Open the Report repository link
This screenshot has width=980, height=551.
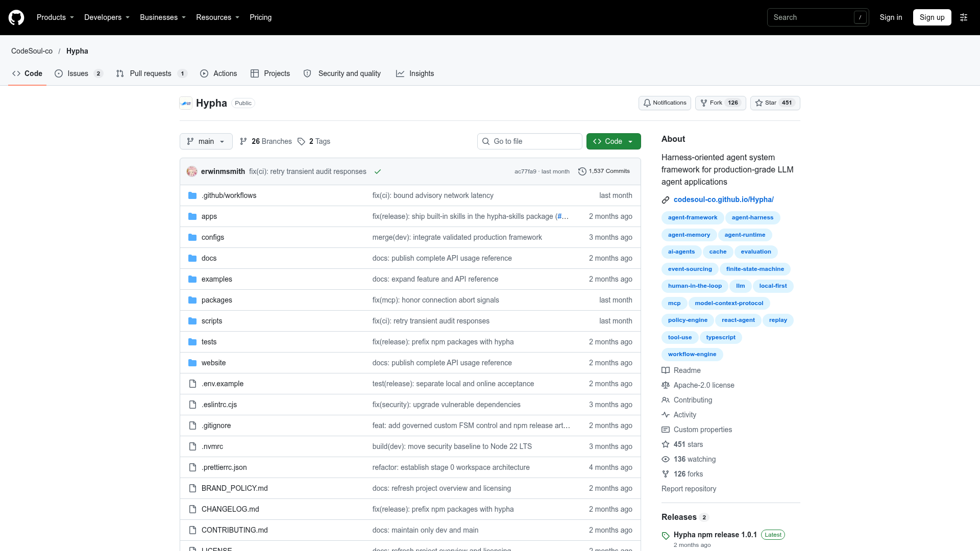(x=689, y=489)
